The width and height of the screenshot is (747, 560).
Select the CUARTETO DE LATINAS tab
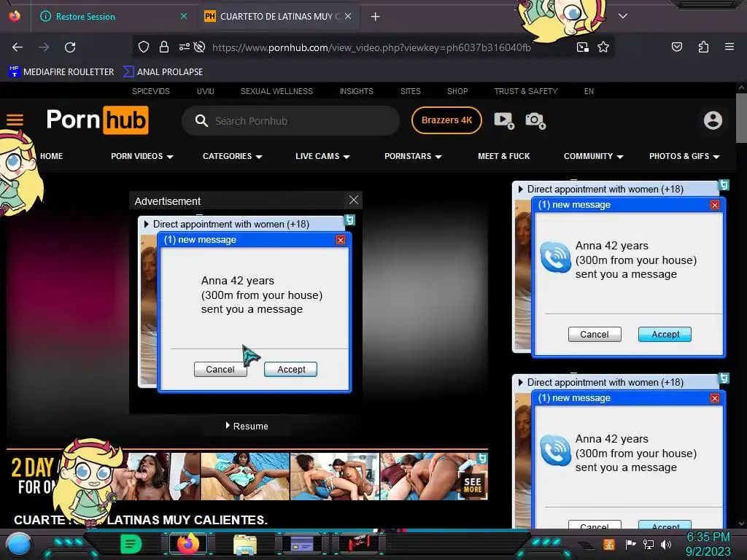[x=279, y=17]
